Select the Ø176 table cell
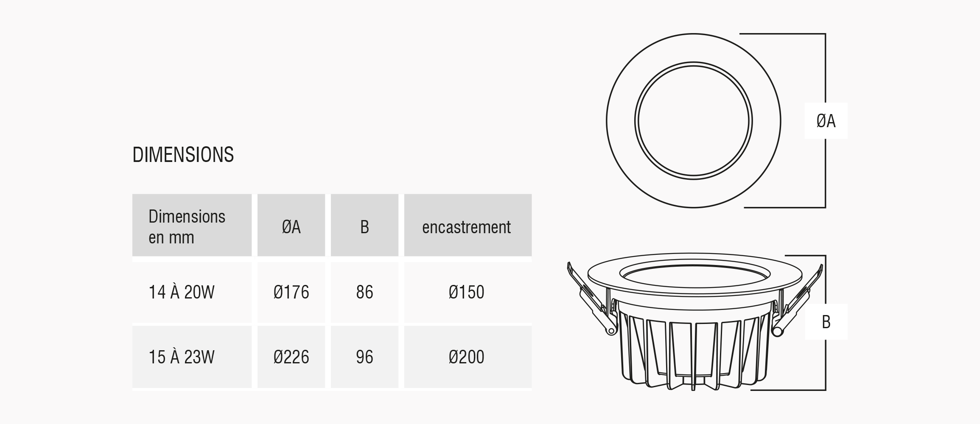 click(x=291, y=292)
